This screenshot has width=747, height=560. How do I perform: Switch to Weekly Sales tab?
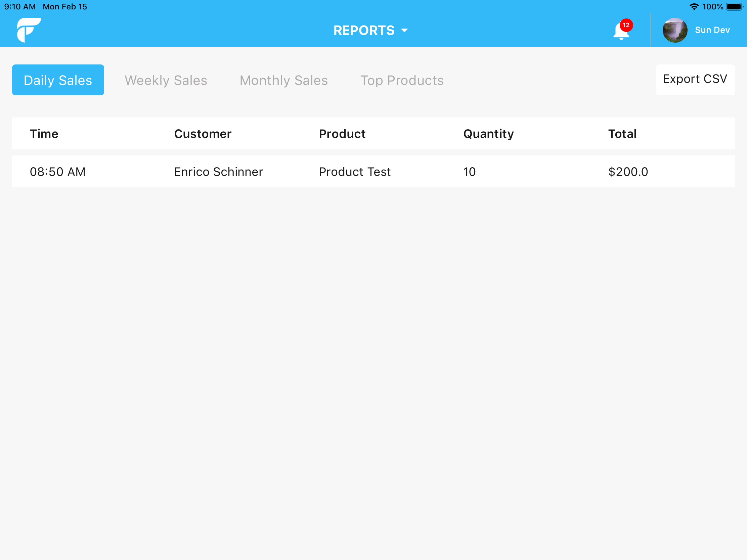pos(166,80)
